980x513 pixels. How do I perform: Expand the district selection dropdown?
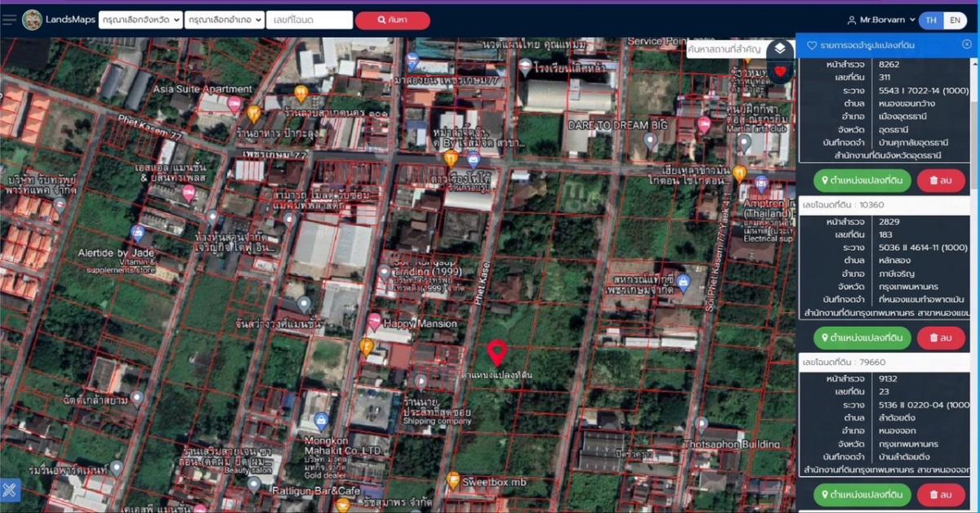pos(225,20)
